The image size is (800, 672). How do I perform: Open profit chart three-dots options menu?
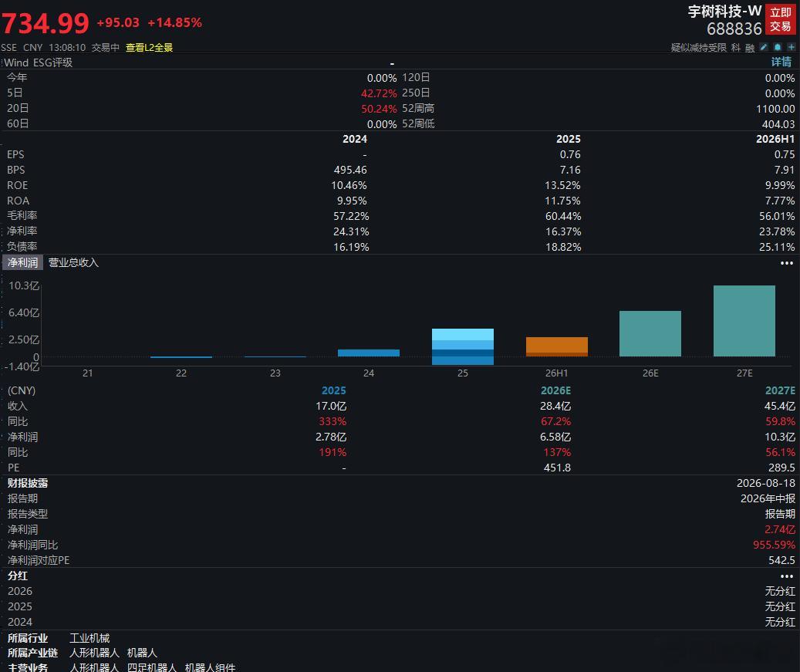coord(787,263)
